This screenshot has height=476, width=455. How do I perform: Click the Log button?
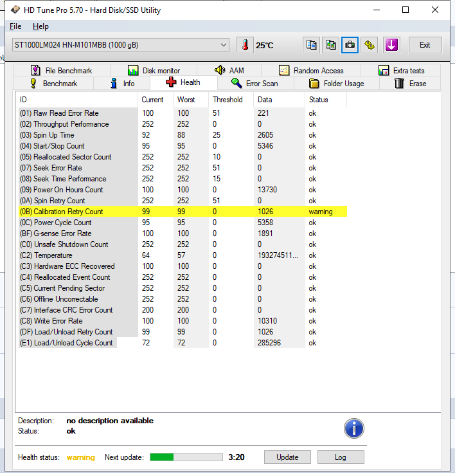341,457
